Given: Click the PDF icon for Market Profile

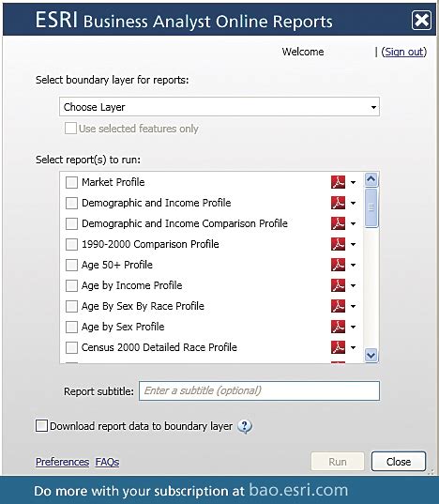Looking at the screenshot, I should coord(338,182).
